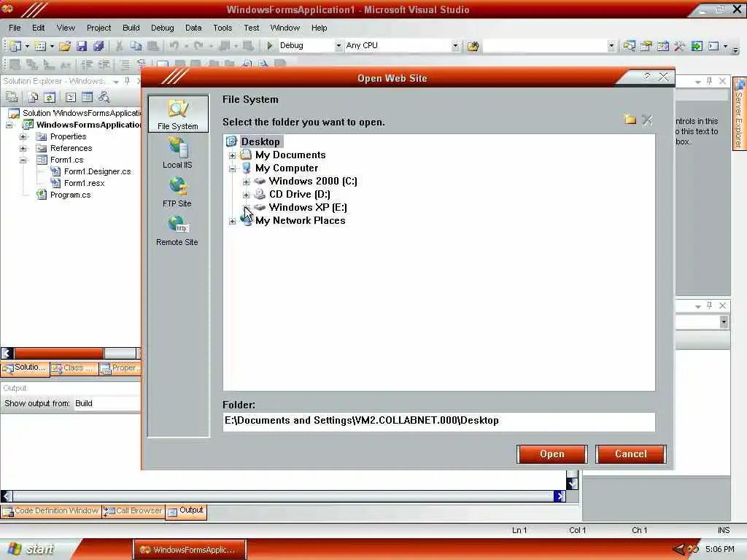This screenshot has height=560, width=747.
Task: Click the delete folder X icon
Action: pyautogui.click(x=648, y=120)
